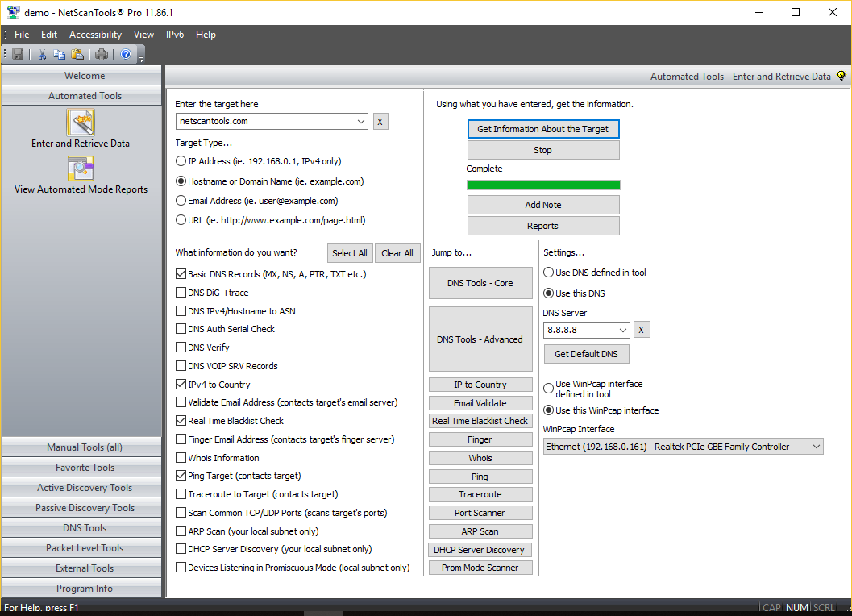Jump to Prom Mode Scanner
Screen dimensions: 852x616
480,568
